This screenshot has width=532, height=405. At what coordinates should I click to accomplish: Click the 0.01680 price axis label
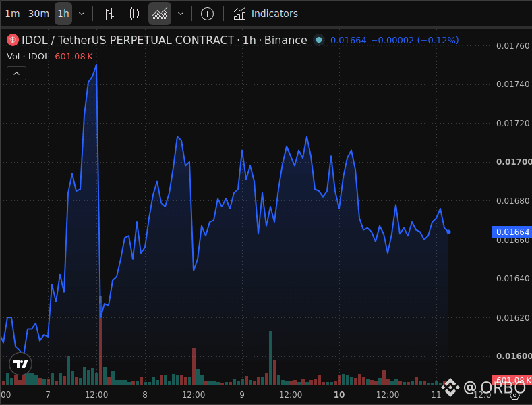pos(512,200)
